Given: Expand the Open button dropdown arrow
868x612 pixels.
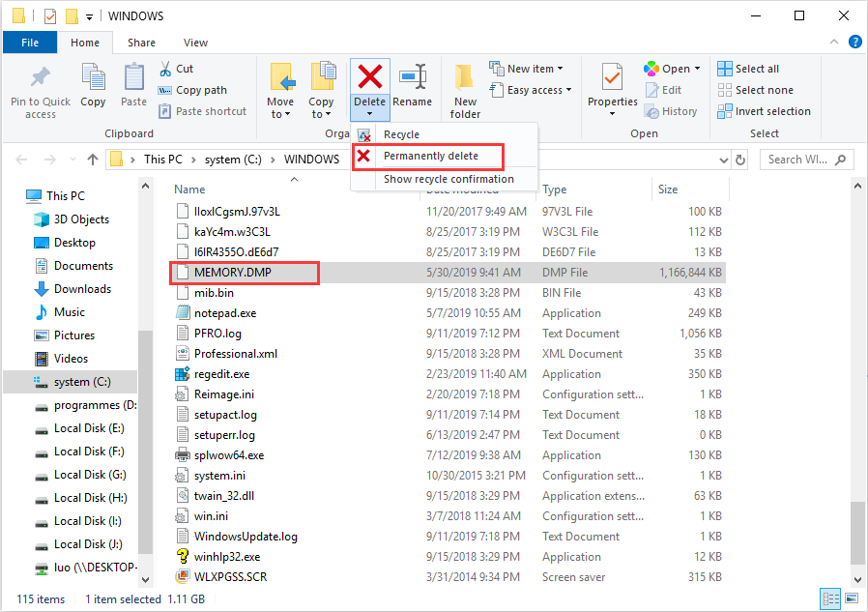Looking at the screenshot, I should [x=697, y=69].
